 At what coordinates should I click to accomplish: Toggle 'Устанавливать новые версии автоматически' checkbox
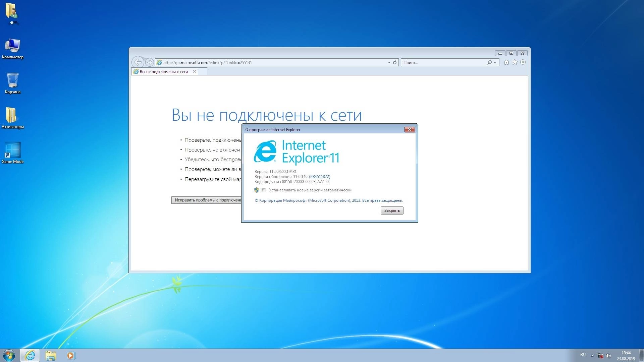coord(264,190)
